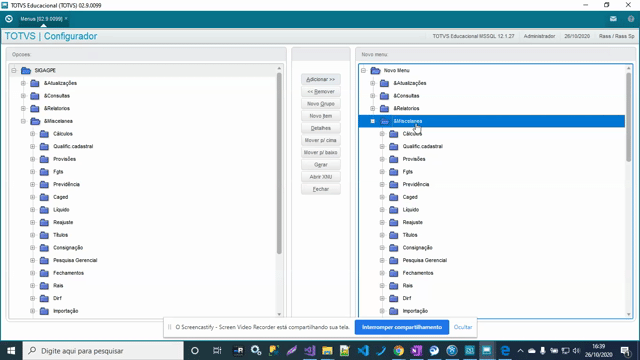The width and height of the screenshot is (640, 360).
Task: Collapse selected &Miscelanea in Novo menu
Action: [x=373, y=121]
